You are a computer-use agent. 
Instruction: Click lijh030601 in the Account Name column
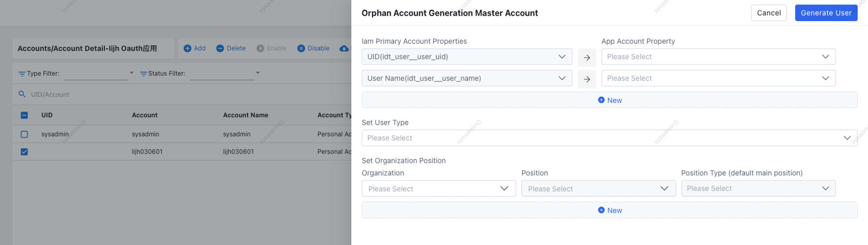238,152
